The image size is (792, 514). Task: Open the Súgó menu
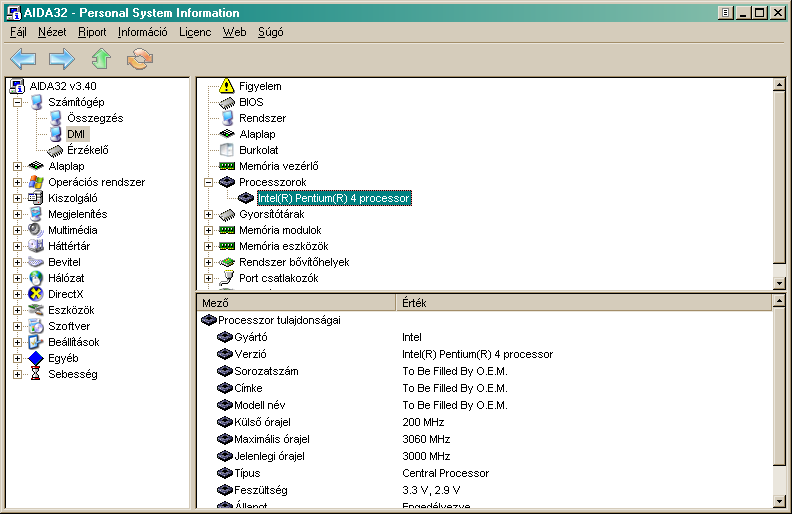(271, 32)
